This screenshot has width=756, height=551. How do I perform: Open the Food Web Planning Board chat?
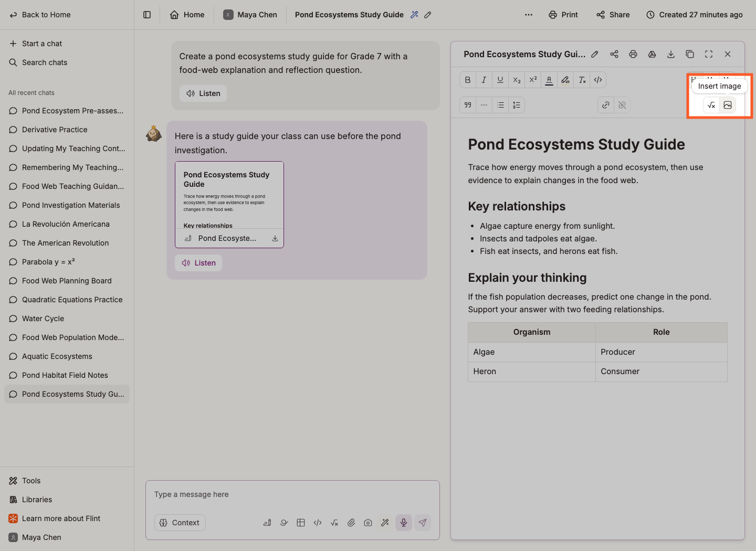click(x=67, y=281)
